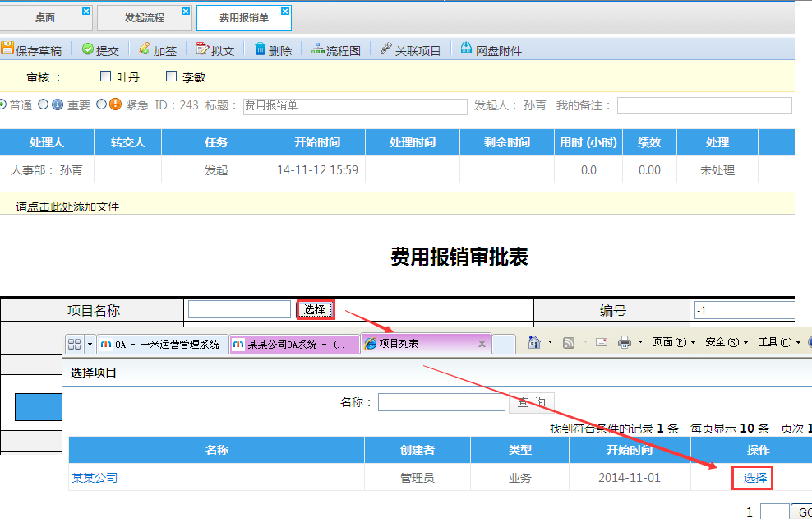
Task: Check the 叶丹 reviewer checkbox
Action: (x=106, y=76)
